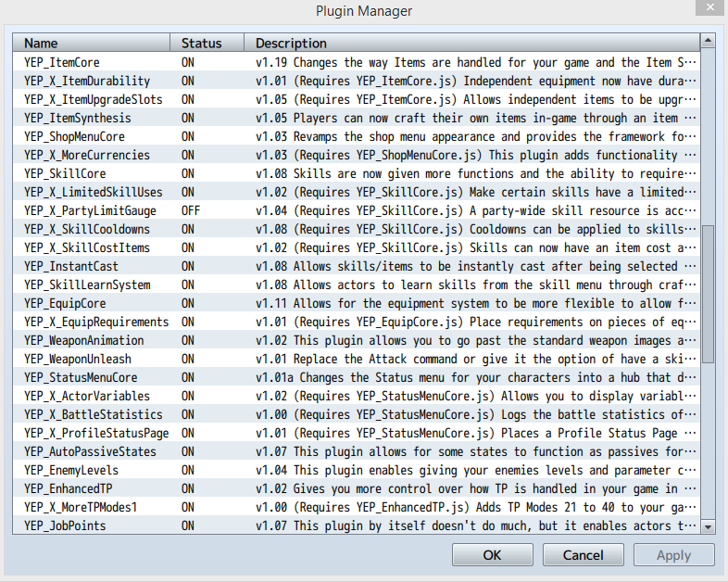Select the YEP_X_MoreCurrencies plugin row

coord(356,155)
